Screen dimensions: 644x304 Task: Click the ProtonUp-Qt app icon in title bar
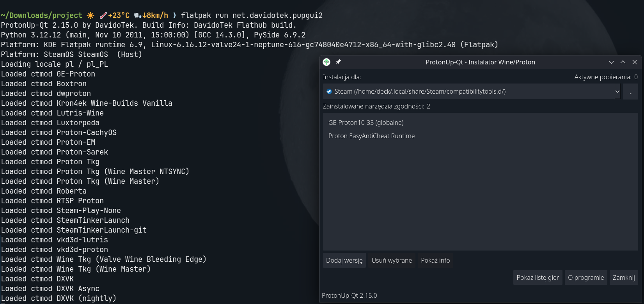pyautogui.click(x=326, y=62)
